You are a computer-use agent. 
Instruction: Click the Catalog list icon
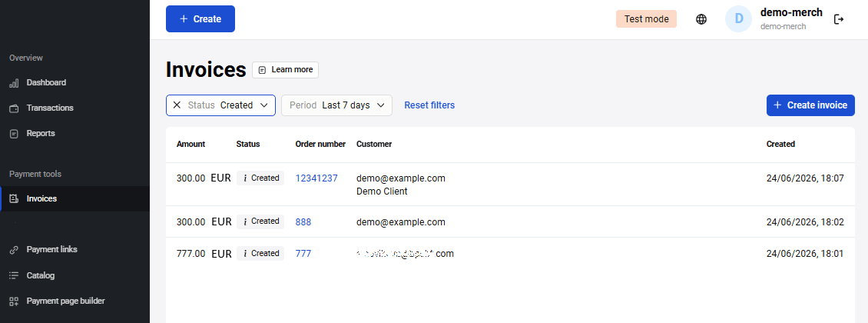coord(15,275)
